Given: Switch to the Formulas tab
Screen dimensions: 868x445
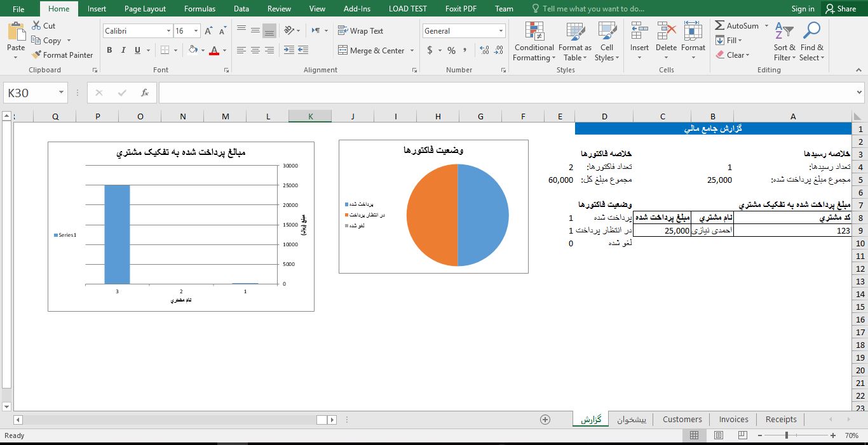Looking at the screenshot, I should click(200, 9).
